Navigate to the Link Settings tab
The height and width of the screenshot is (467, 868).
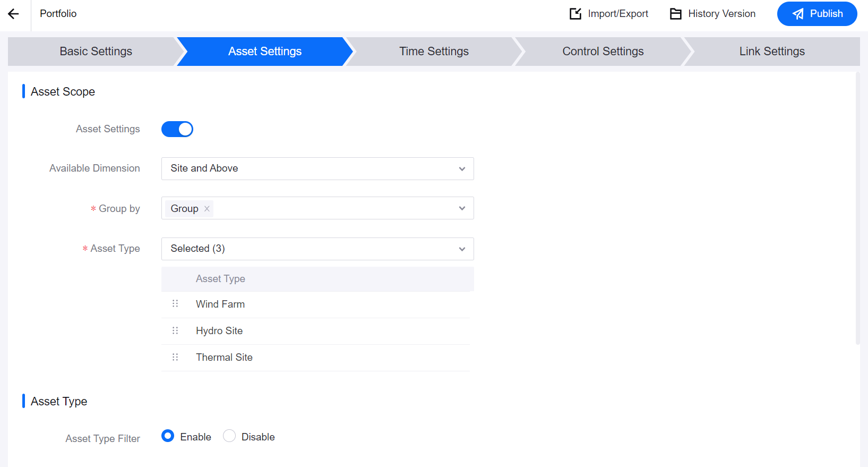[x=771, y=52]
